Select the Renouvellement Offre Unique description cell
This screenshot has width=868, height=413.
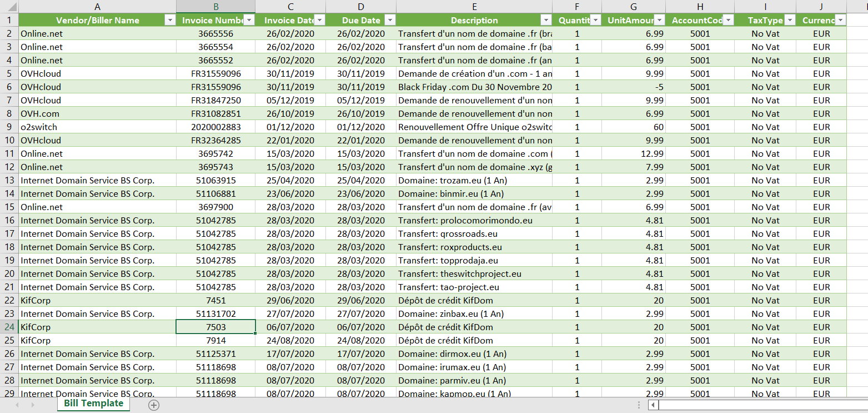(x=474, y=127)
